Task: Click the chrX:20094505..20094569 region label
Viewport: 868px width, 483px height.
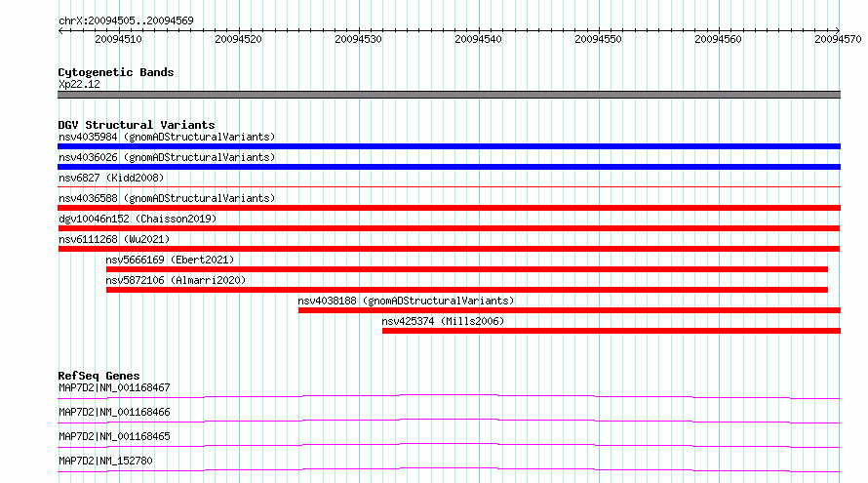Action: (126, 20)
